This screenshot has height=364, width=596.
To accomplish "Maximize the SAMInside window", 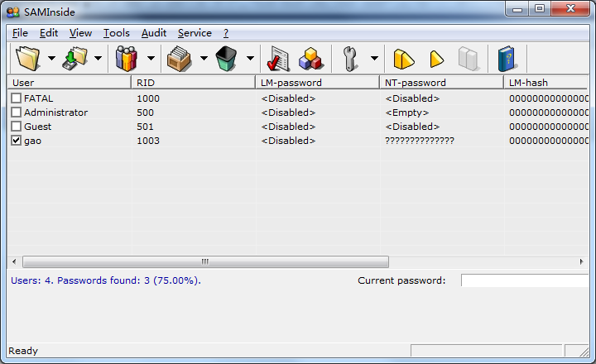I will [540, 9].
